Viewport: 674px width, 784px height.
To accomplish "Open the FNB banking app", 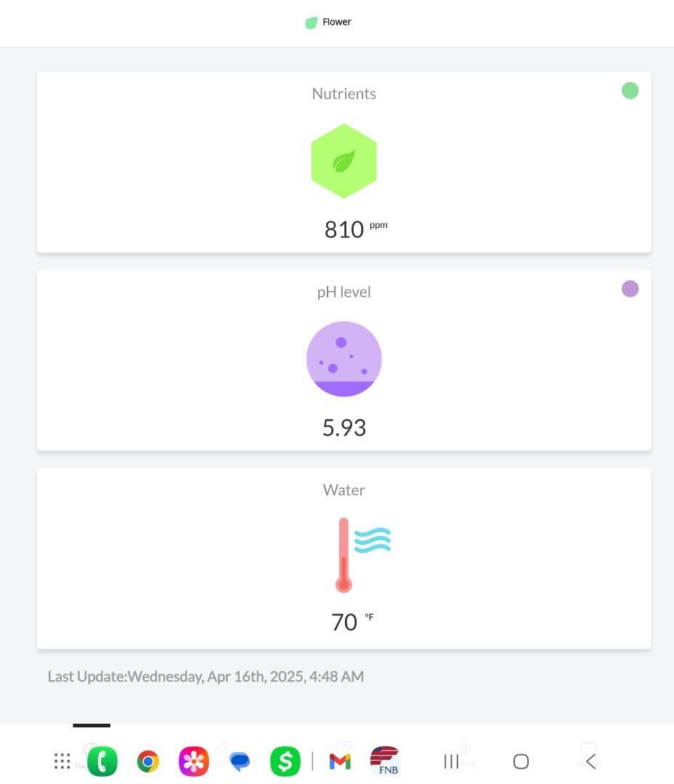I will [385, 761].
